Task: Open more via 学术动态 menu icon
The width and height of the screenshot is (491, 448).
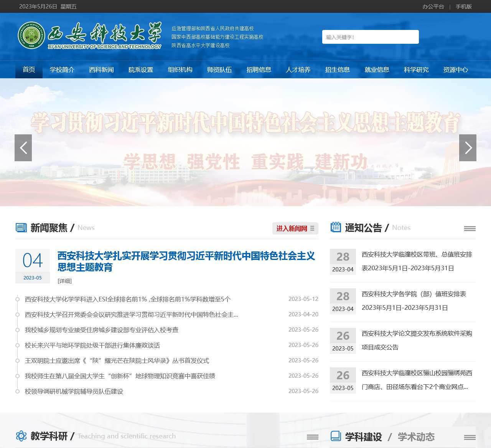Action: click(470, 437)
